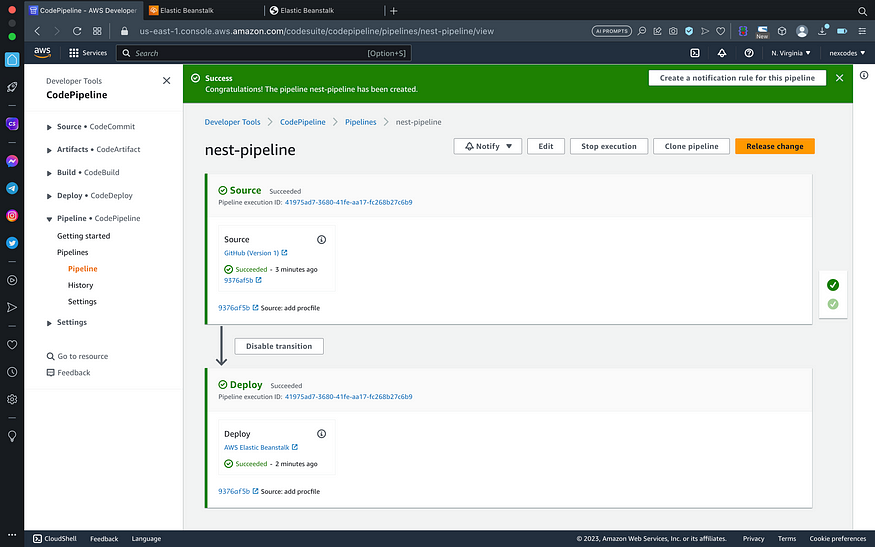Open 9376af5b commit link in Deploy stage
875x547 pixels.
tap(238, 491)
